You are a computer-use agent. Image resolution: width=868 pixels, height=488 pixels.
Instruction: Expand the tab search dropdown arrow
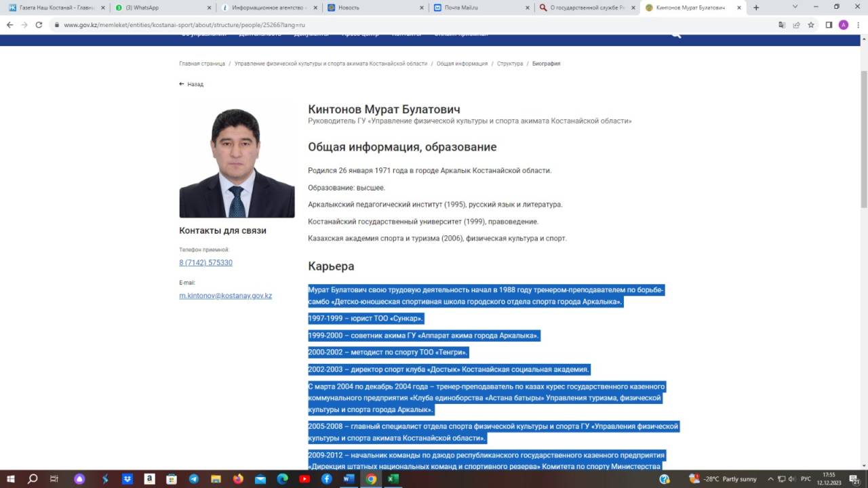795,7
